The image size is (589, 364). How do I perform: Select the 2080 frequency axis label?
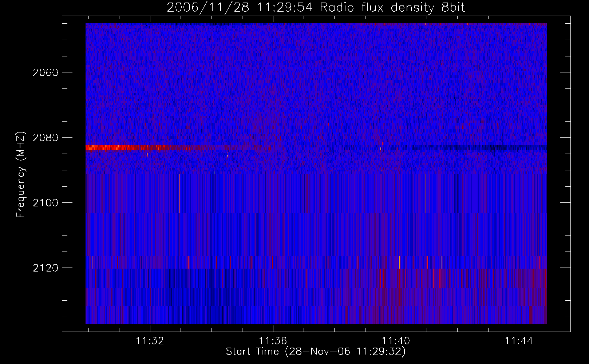point(46,138)
